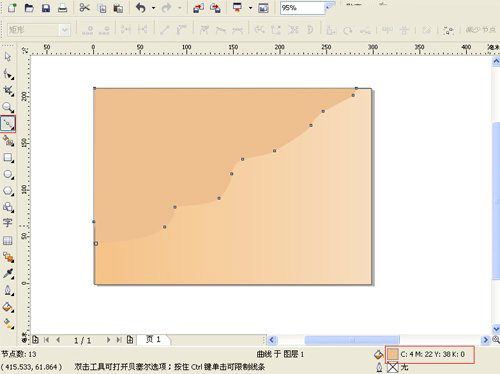This screenshot has height=374, width=500.
Task: Jump to first page arrow
Action: coord(47,340)
